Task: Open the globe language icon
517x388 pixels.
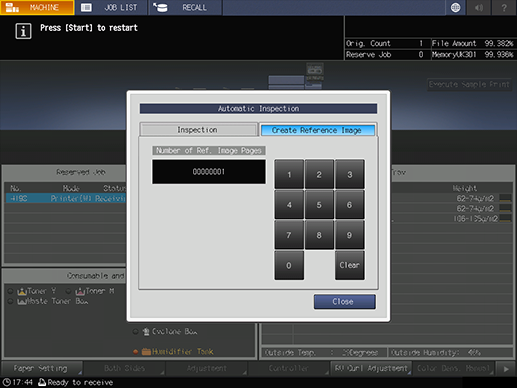Action: coord(455,7)
